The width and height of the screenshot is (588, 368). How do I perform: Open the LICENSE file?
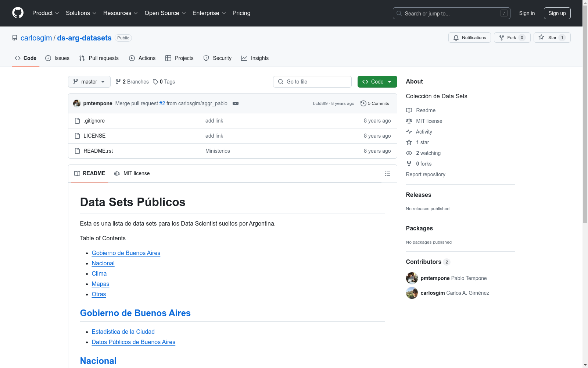tap(94, 136)
